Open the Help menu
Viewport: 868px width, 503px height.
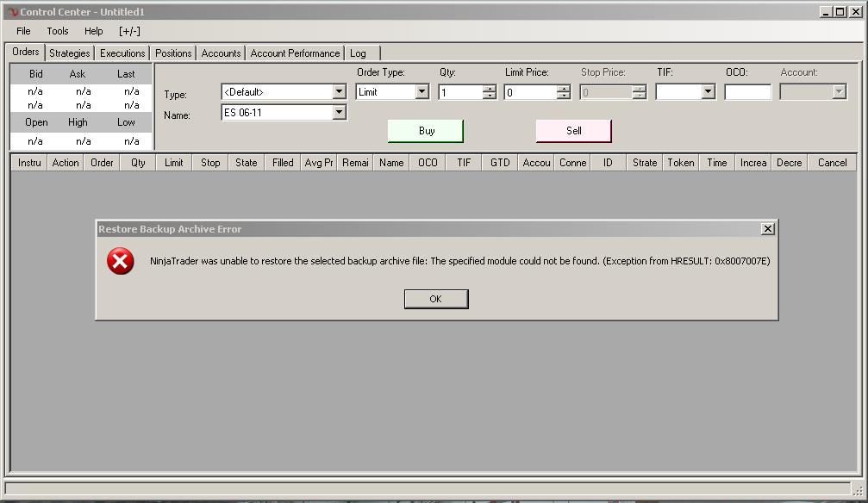[x=94, y=31]
